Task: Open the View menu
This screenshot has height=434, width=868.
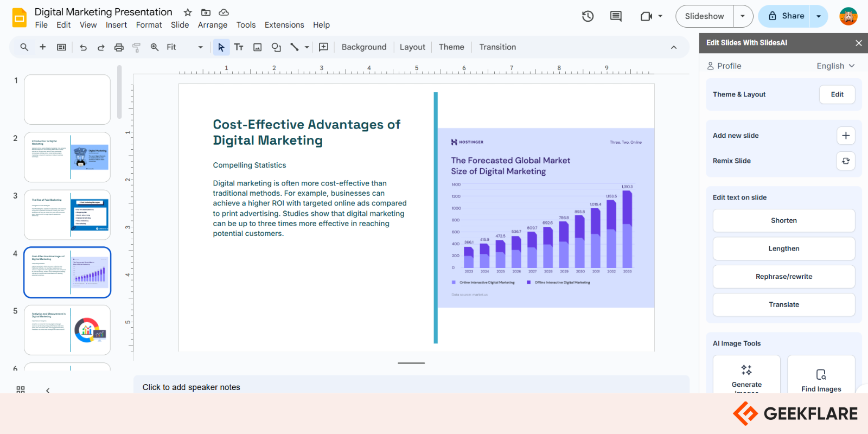Action: [88, 25]
